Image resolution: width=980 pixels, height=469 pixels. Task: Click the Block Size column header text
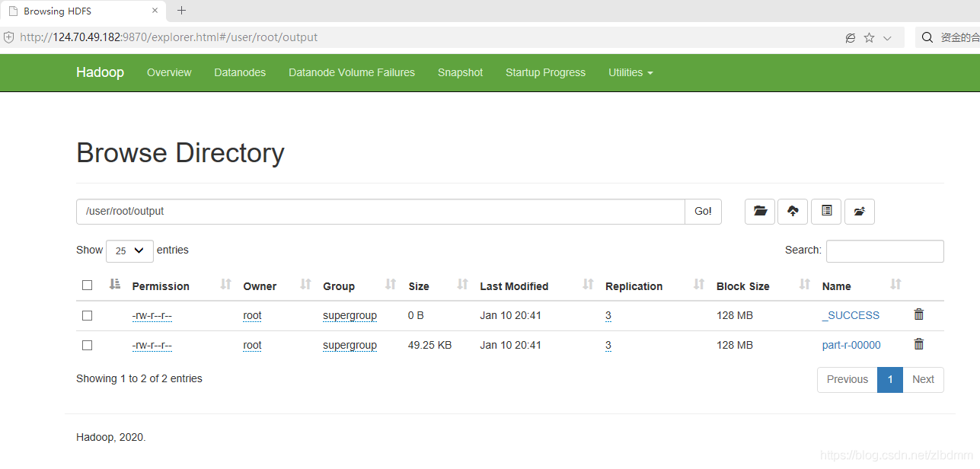click(743, 286)
